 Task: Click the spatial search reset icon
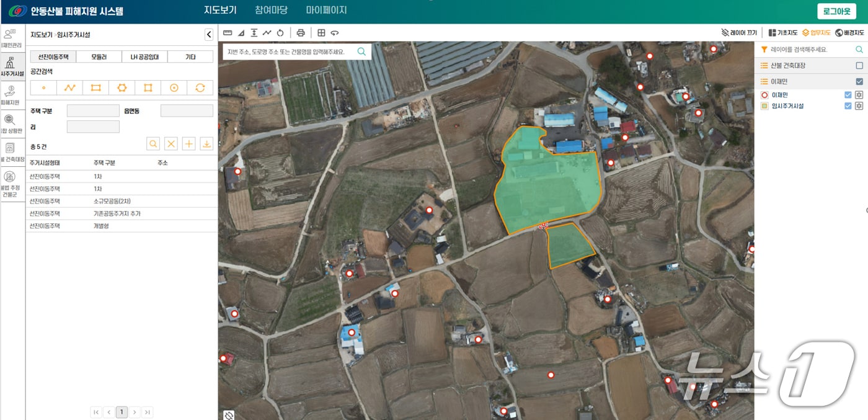click(200, 88)
